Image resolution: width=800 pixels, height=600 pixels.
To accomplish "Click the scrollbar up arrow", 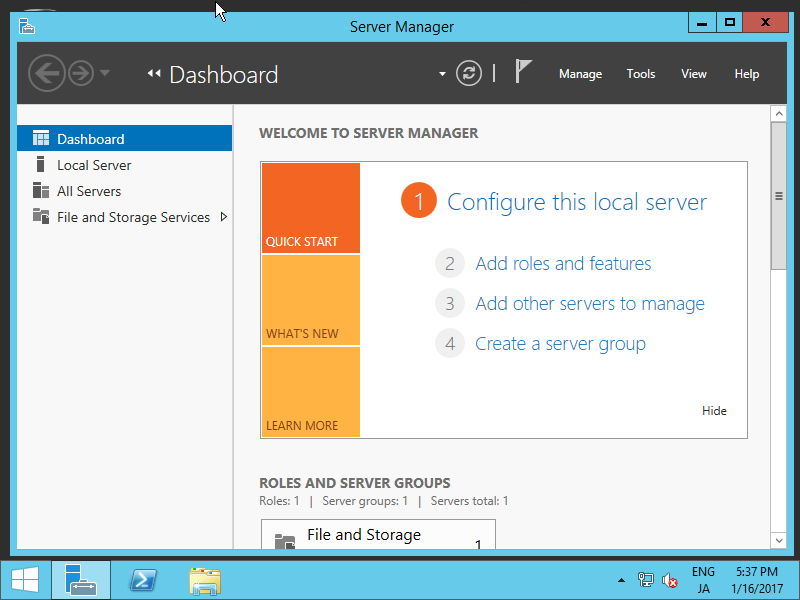I will pos(779,113).
